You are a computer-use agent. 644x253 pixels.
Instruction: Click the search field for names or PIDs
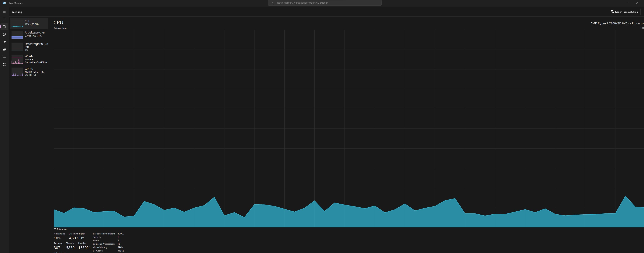click(324, 3)
